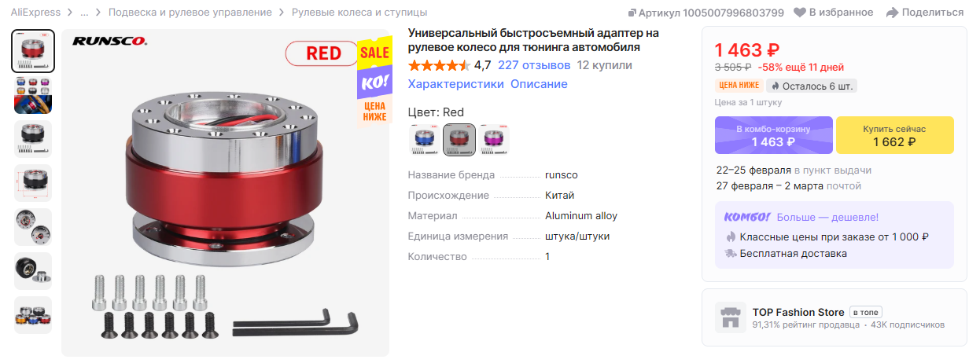Viewport: 980px width, 363px height.
Task: Click the copy article number icon
Action: [x=632, y=13]
